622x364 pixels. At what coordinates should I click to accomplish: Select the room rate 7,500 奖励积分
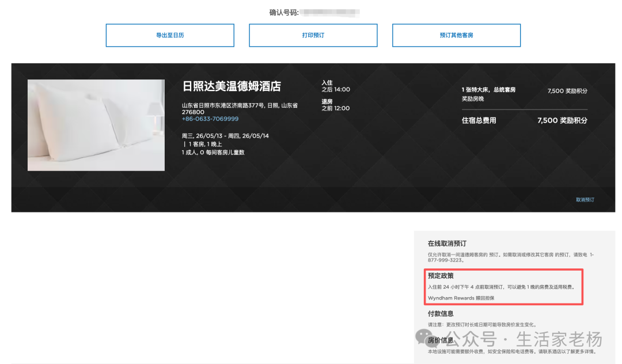[567, 91]
